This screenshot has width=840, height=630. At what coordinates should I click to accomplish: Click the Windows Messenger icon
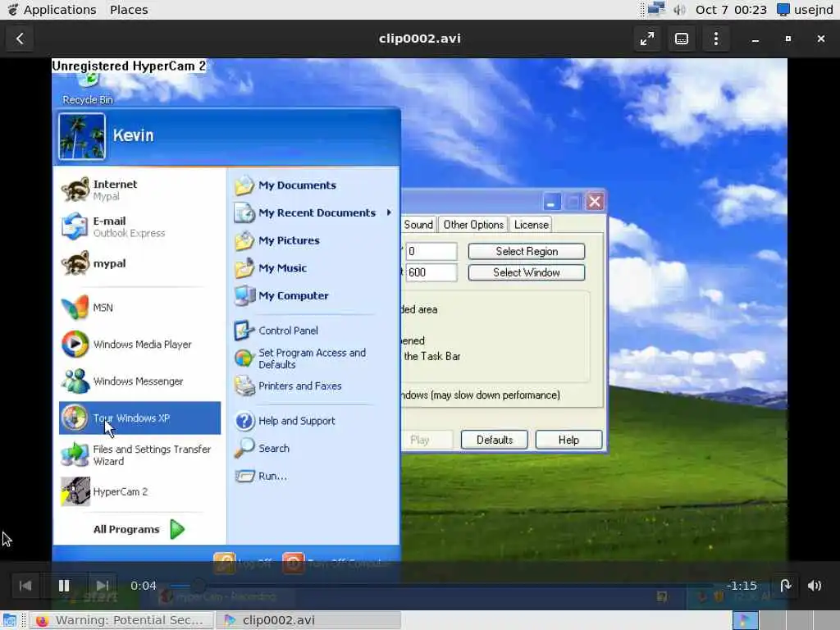pos(75,381)
